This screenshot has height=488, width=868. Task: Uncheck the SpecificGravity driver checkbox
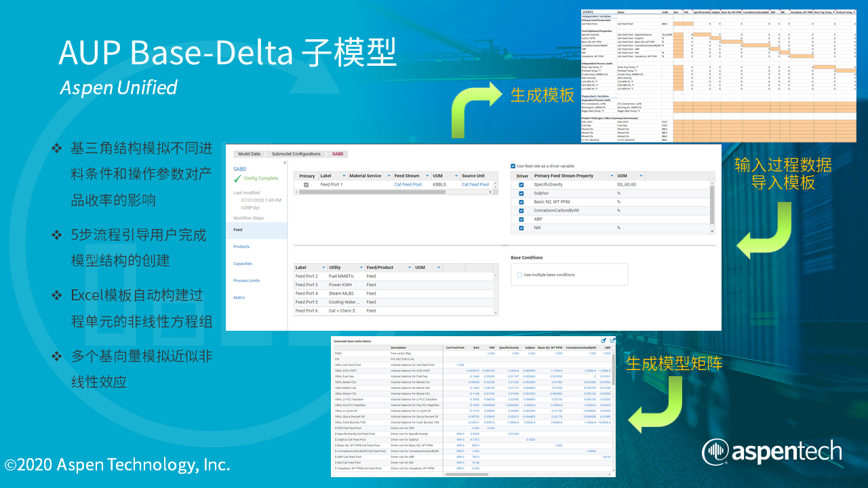(521, 184)
